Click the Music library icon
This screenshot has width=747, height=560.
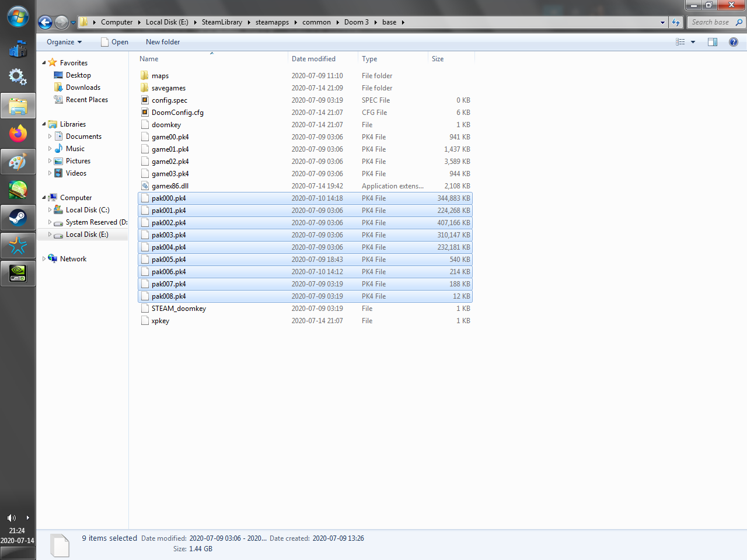point(58,149)
